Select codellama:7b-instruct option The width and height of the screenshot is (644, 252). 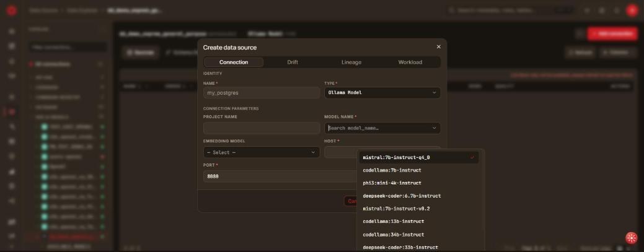tap(419, 170)
